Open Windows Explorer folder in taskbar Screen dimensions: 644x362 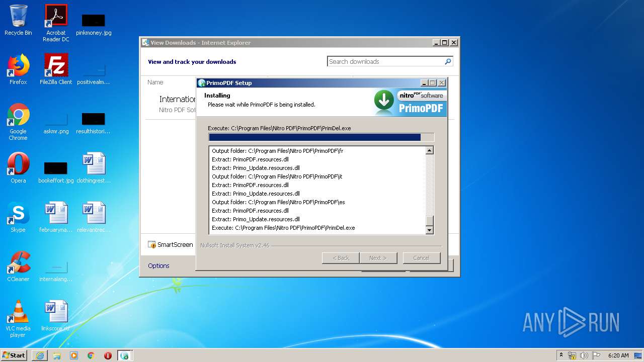pos(57,355)
